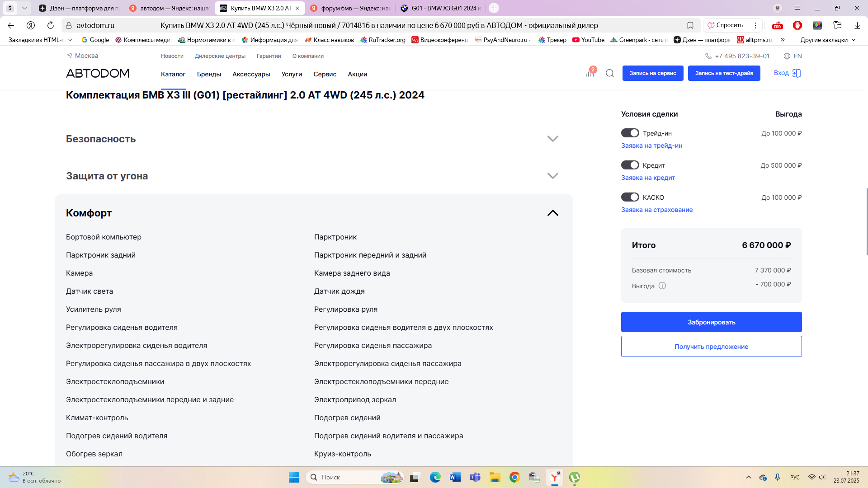Open the three-dot menu next to Спросить
This screenshot has height=488, width=868.
click(x=755, y=25)
